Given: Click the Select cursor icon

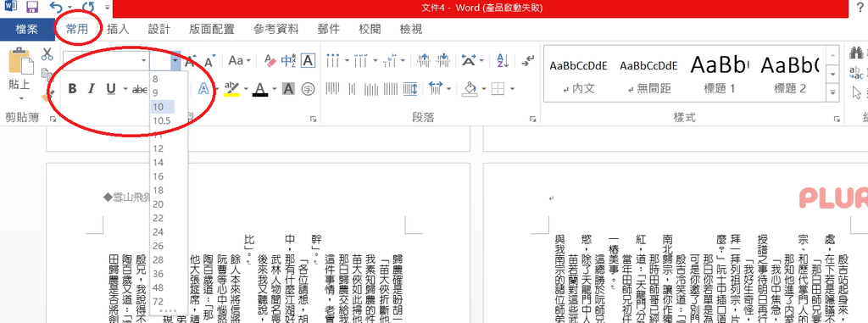Looking at the screenshot, I should 858,92.
